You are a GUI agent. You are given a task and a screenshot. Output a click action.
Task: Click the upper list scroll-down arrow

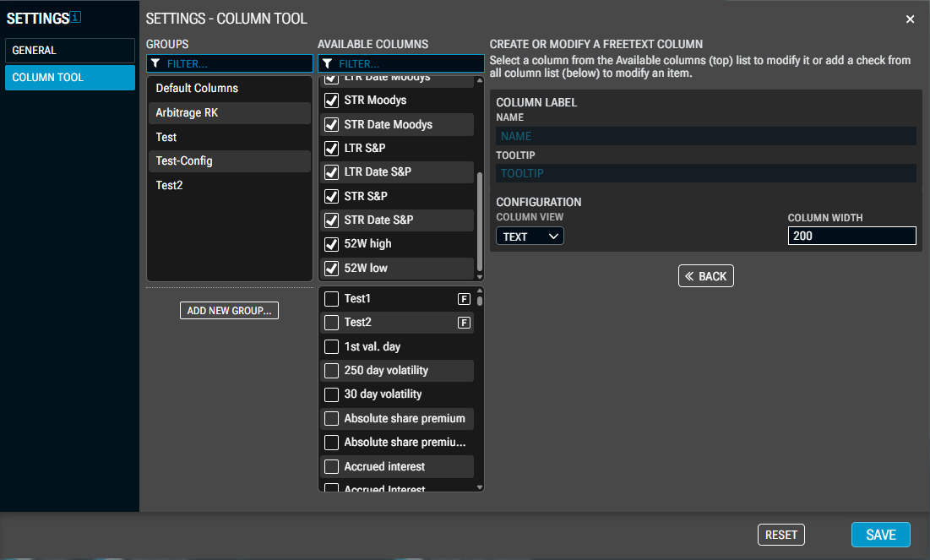click(x=480, y=277)
